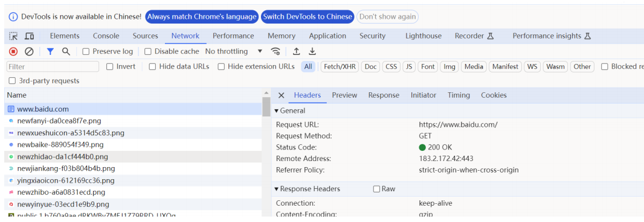Enable 3rd-party requests checkbox
This screenshot has width=644, height=222.
click(12, 81)
